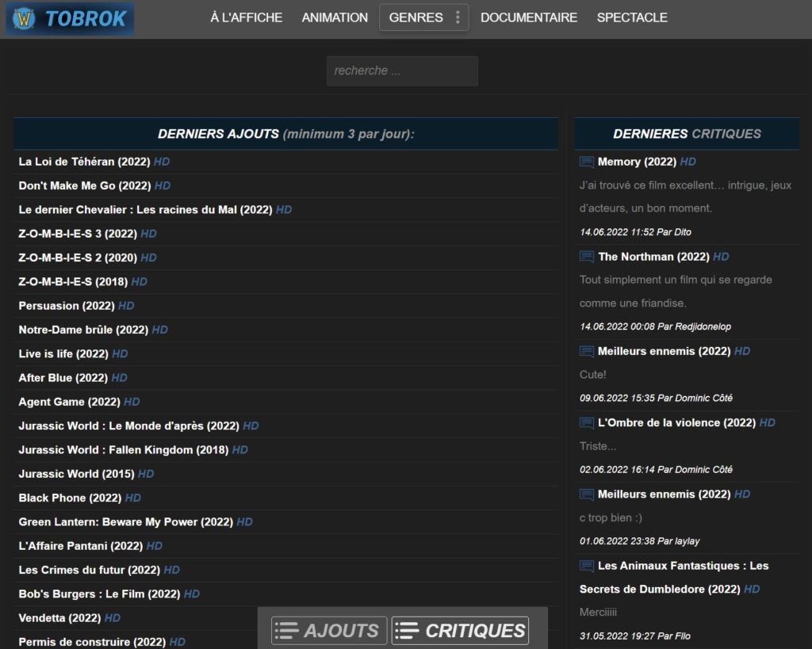812x649 pixels.
Task: Click comment icon beside Les Animaux Fantastiques
Action: pyautogui.click(x=587, y=566)
